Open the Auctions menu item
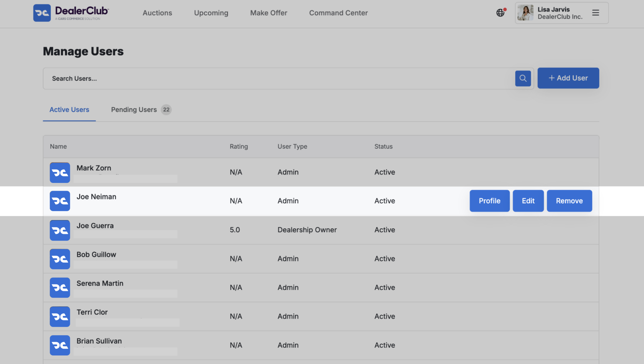 (x=157, y=13)
